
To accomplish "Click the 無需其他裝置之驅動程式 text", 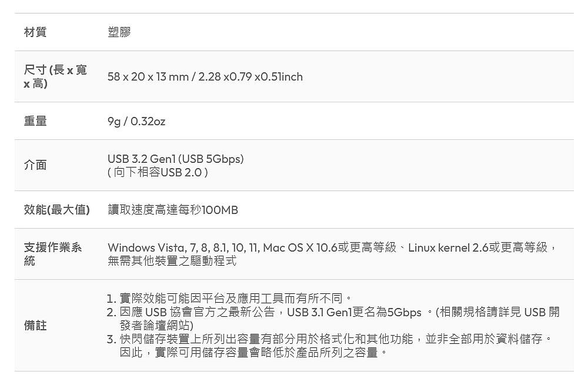I will (x=172, y=260).
